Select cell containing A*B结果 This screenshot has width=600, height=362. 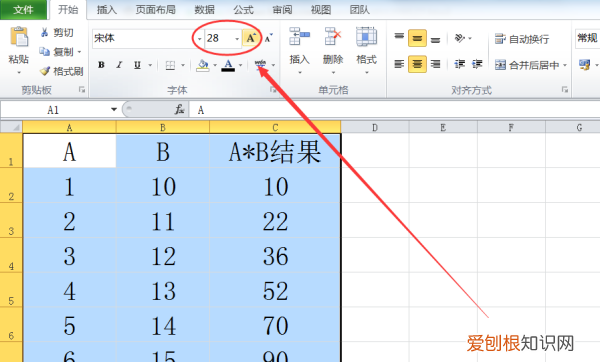pyautogui.click(x=275, y=151)
